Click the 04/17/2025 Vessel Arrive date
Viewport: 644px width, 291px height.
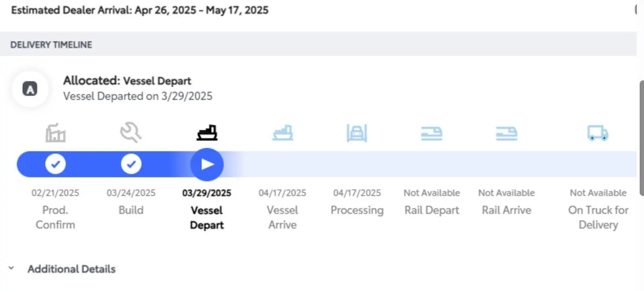click(282, 193)
